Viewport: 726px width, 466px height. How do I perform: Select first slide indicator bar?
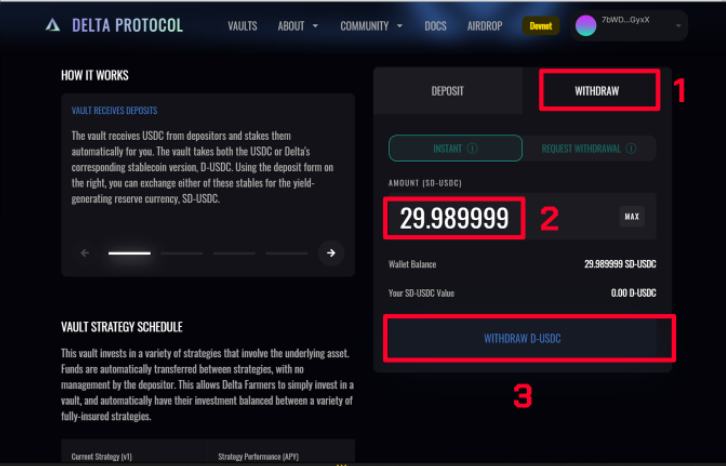pos(130,253)
